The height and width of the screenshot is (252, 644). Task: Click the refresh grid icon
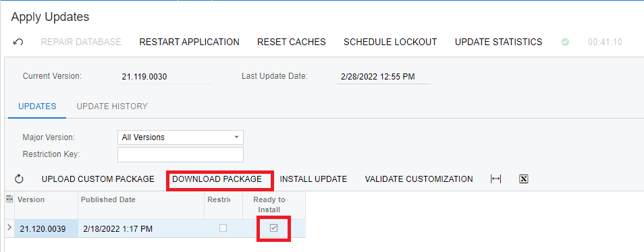[19, 179]
